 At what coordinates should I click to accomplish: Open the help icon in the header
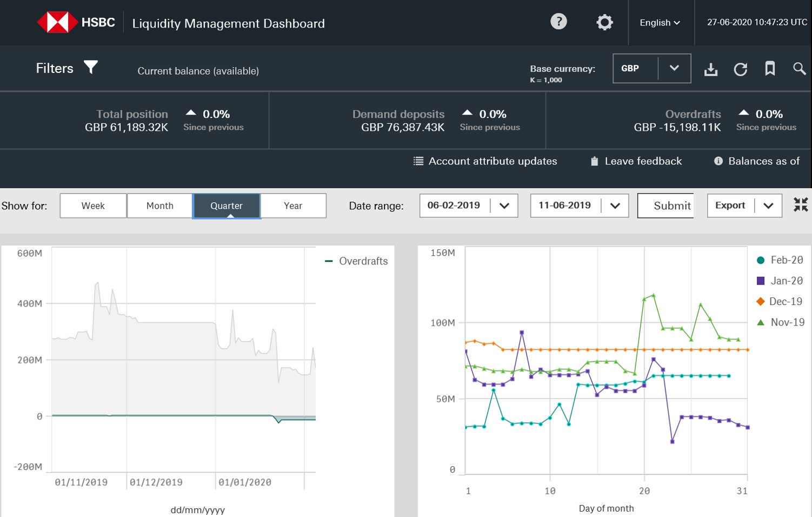(x=558, y=22)
